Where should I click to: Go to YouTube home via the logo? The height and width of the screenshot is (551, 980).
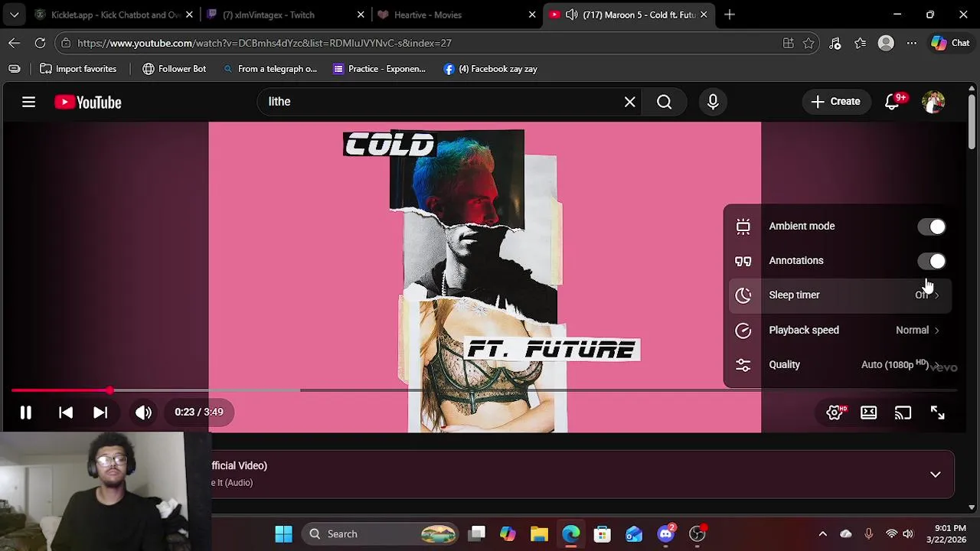[x=88, y=102]
